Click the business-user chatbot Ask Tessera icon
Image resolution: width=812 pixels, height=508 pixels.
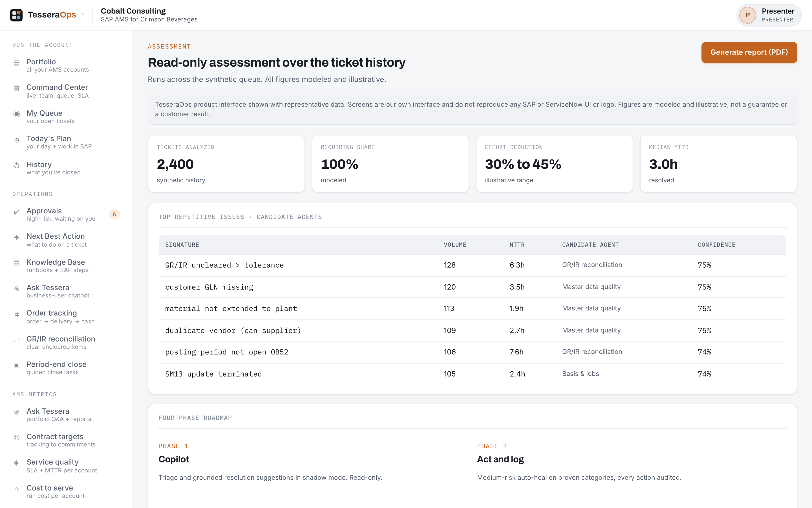(16, 288)
